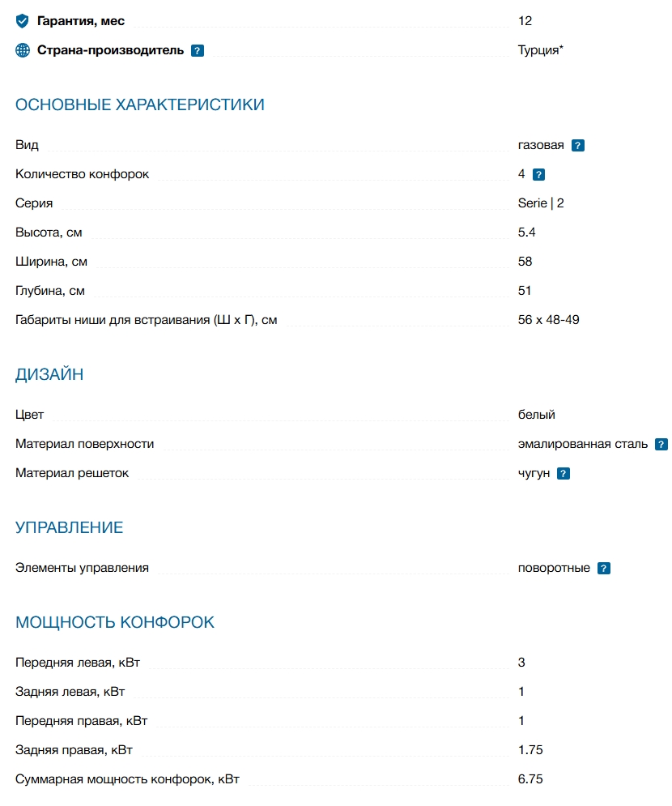Open the help icon next to газовая

[x=578, y=146]
